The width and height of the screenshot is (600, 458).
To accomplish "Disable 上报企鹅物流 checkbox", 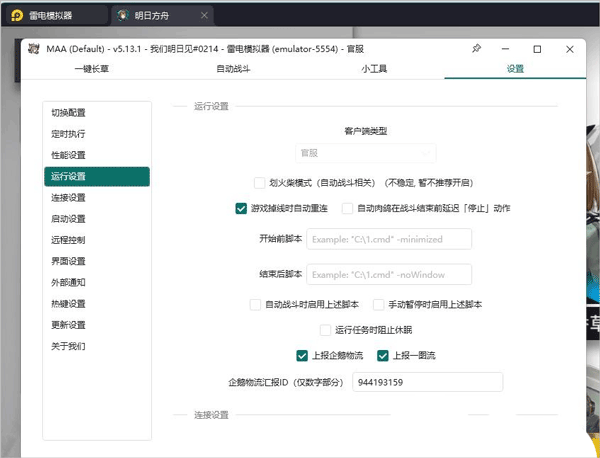I will click(x=303, y=355).
